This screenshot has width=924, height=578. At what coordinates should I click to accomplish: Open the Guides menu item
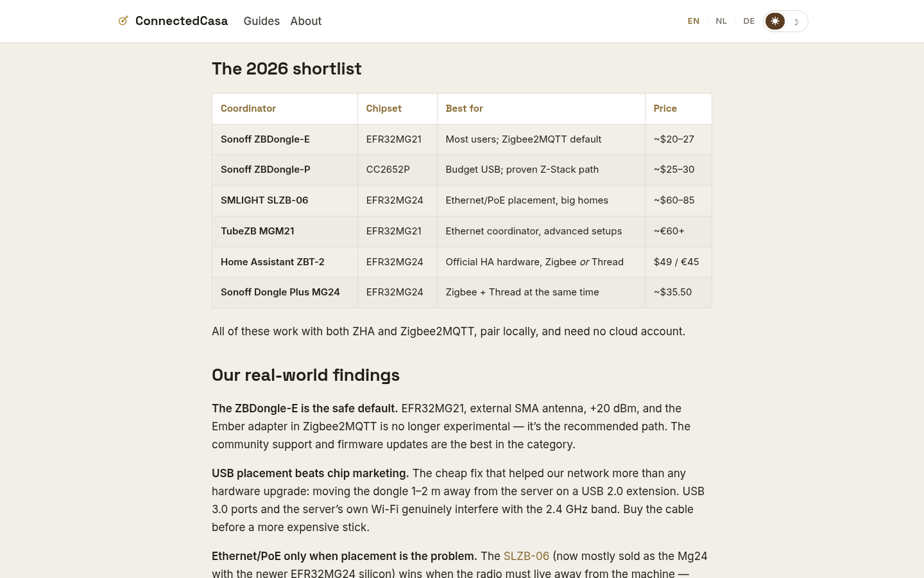coord(262,21)
